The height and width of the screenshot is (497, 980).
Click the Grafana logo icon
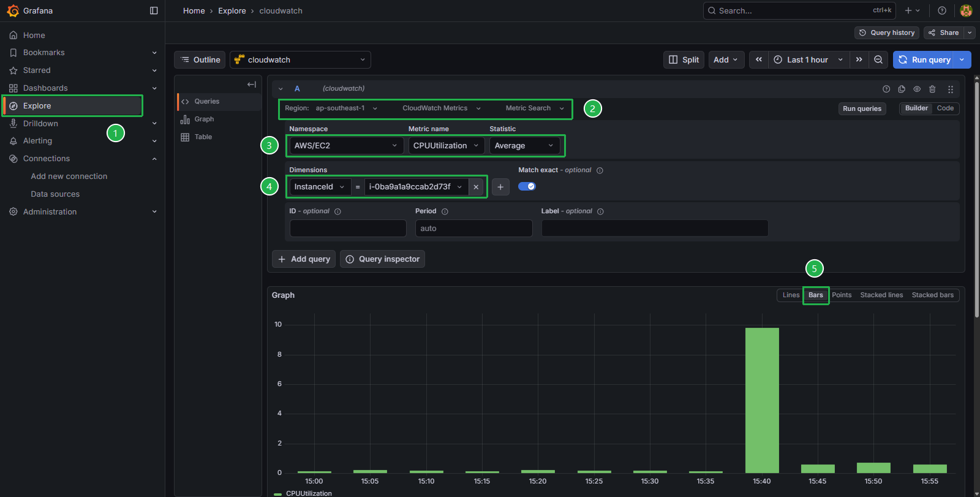point(13,10)
